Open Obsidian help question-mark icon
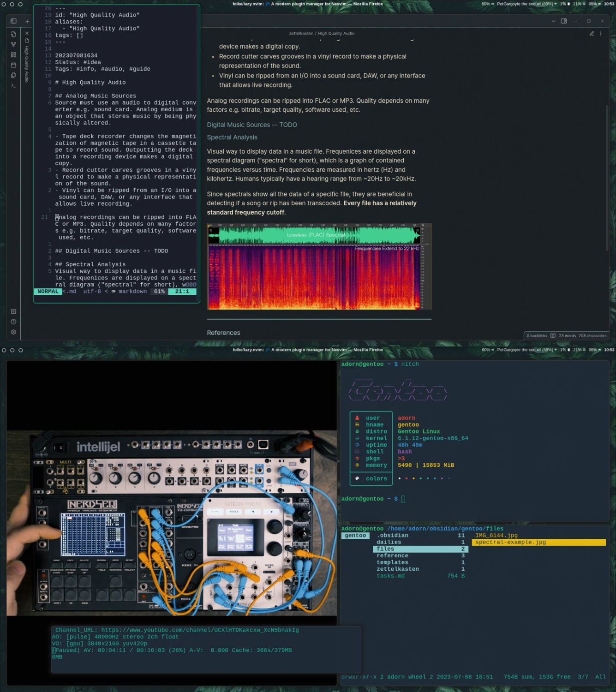This screenshot has width=616, height=692. [x=13, y=322]
